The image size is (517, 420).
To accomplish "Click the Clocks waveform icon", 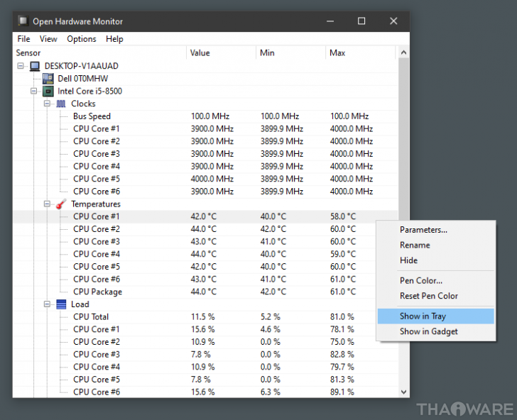I will [61, 104].
